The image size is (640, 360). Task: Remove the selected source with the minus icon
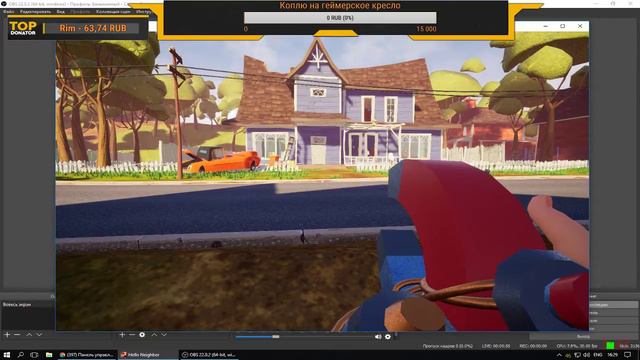click(x=132, y=335)
